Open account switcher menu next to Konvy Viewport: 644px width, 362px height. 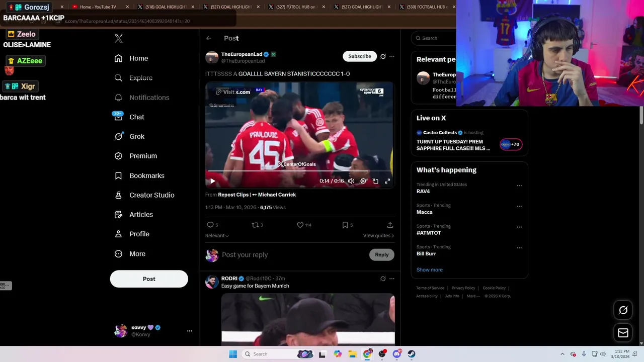[190, 331]
